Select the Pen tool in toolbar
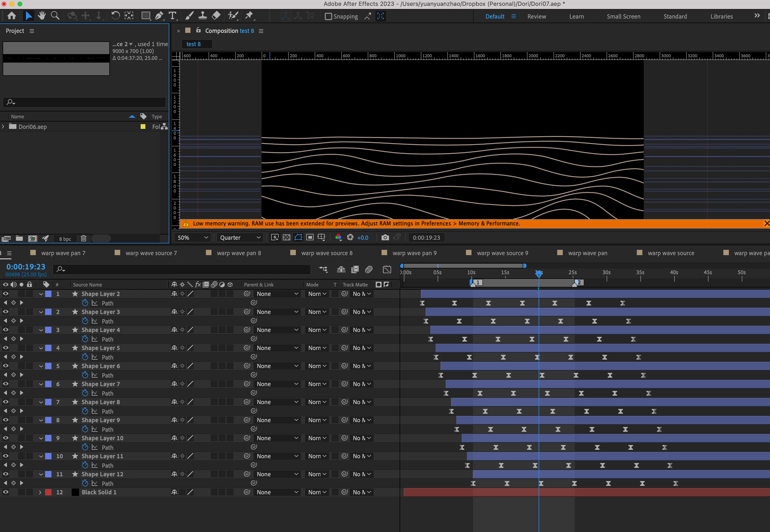770x532 pixels. [159, 16]
